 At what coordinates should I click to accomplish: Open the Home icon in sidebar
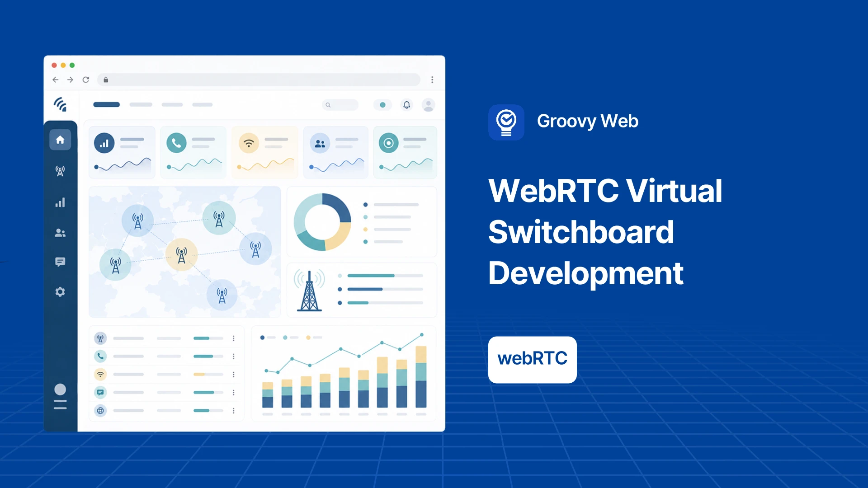(x=60, y=140)
